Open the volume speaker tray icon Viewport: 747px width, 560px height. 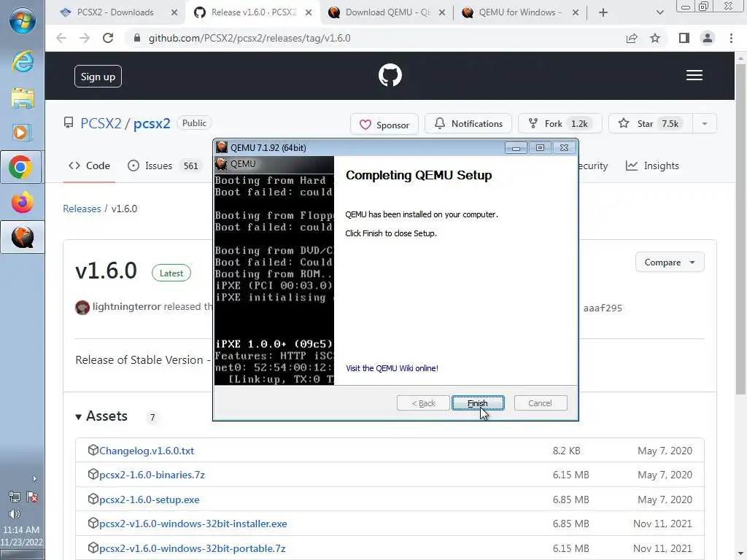tap(15, 514)
